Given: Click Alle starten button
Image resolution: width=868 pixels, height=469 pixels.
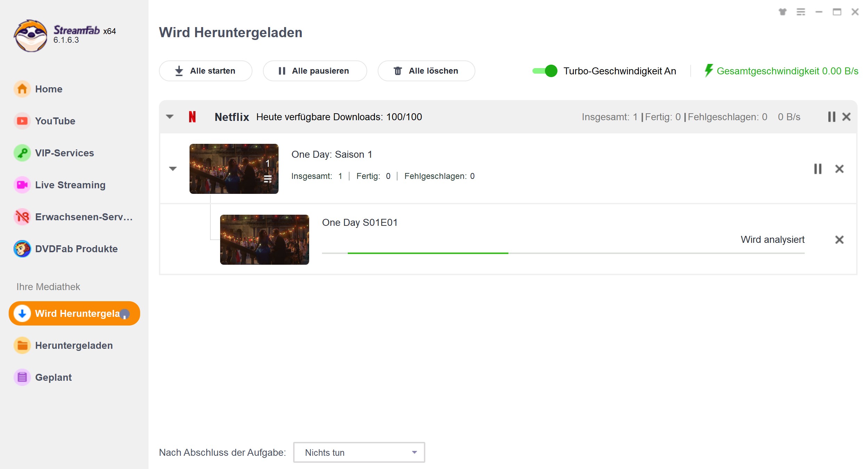Looking at the screenshot, I should [206, 71].
